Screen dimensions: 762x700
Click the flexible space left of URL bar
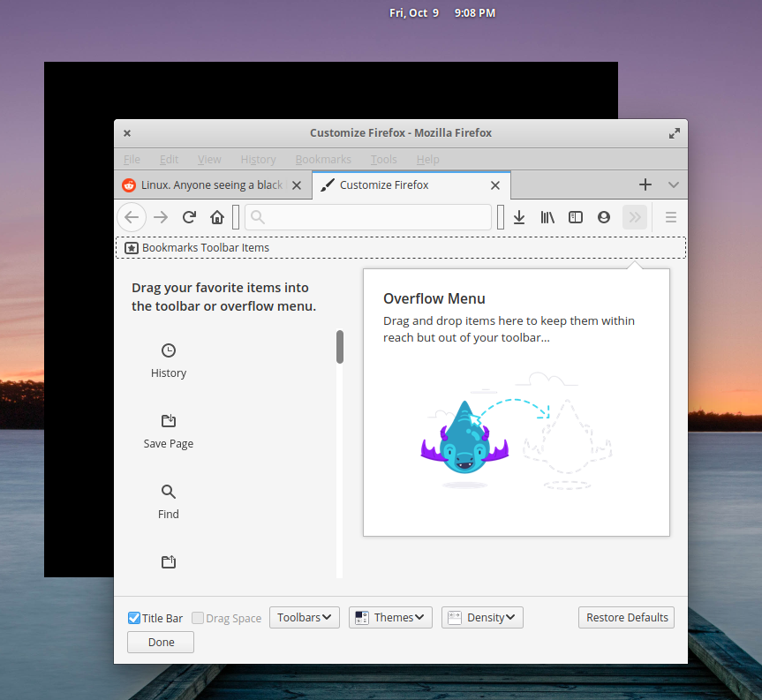coord(236,217)
